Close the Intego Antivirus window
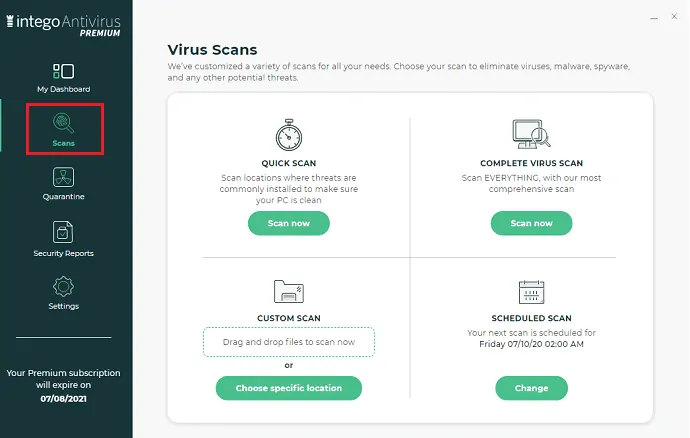 coord(674,16)
